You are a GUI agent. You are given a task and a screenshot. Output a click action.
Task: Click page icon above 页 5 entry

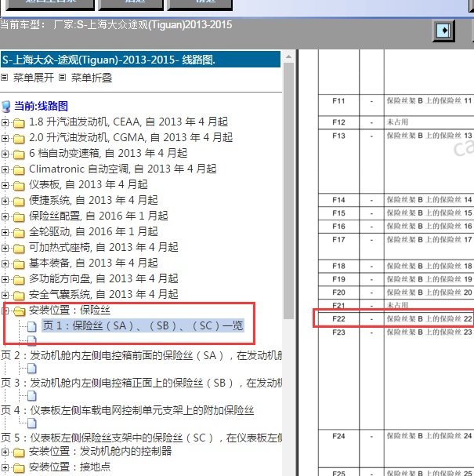click(32, 423)
